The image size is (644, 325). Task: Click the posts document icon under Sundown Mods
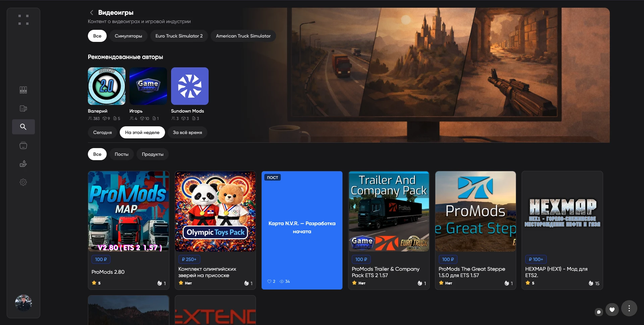coord(194,118)
